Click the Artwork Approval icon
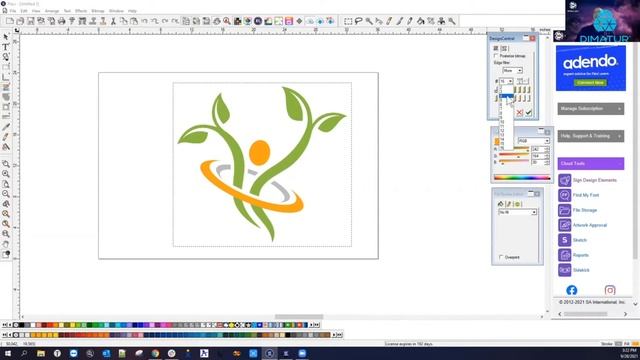Image resolution: width=640 pixels, height=360 pixels. [x=564, y=225]
